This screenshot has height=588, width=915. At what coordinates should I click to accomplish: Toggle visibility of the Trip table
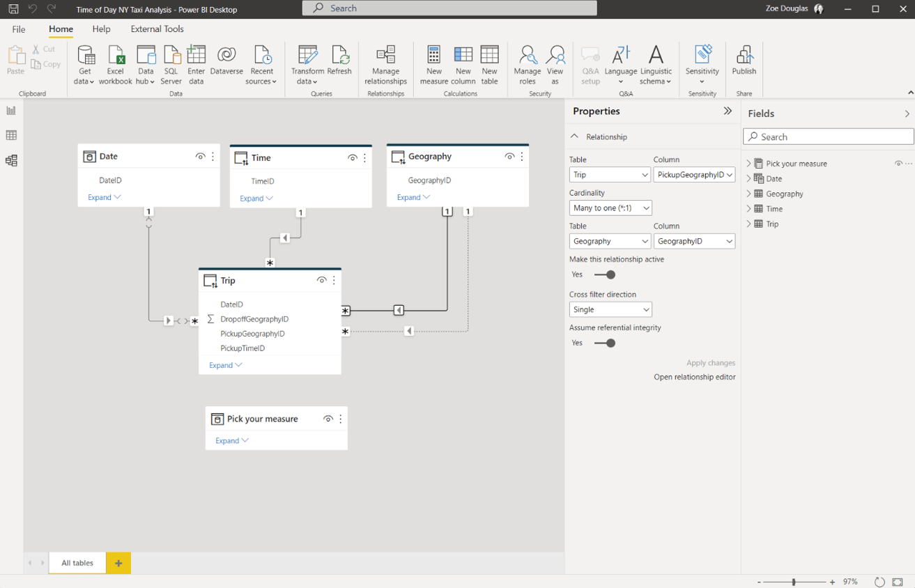(321, 281)
